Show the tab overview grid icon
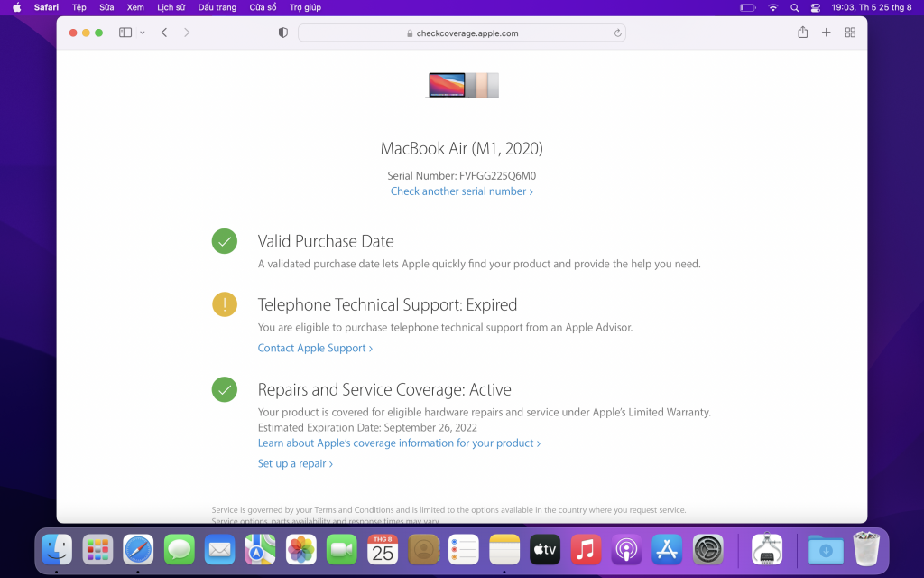924x578 pixels. 850,33
